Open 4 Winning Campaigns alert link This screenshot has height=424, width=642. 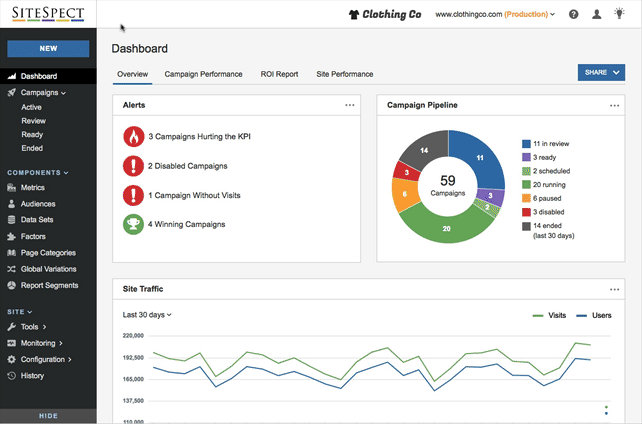click(187, 224)
